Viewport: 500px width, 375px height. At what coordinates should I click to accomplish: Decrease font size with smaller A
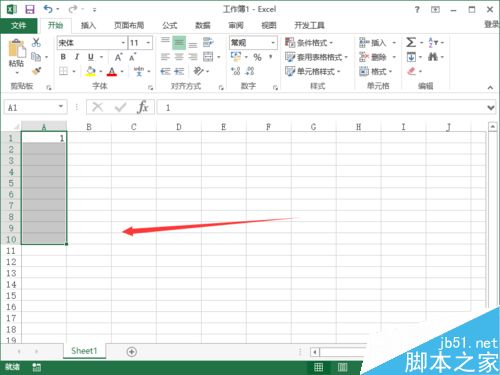click(133, 57)
